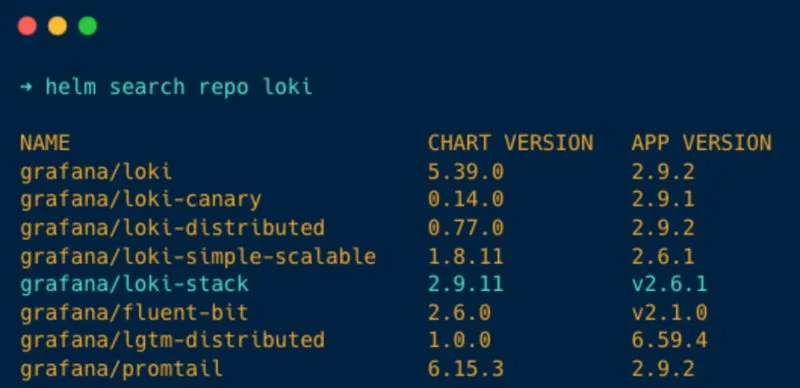Click the grafana/loki-distributed row name
The width and height of the screenshot is (800, 388).
[172, 228]
